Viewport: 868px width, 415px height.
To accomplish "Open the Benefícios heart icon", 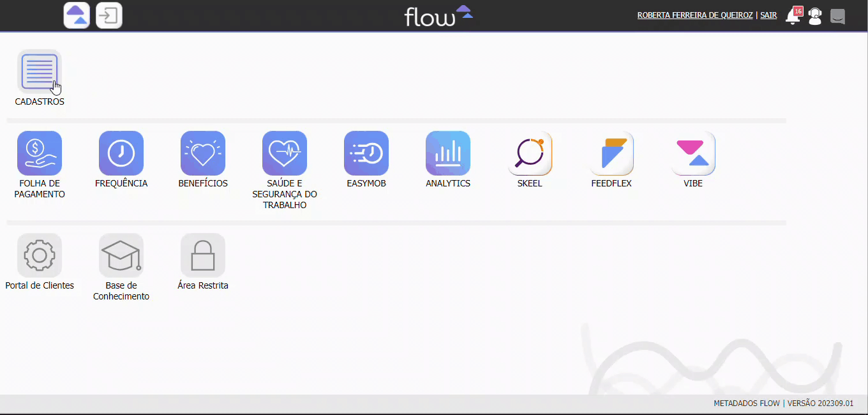I will [x=203, y=153].
